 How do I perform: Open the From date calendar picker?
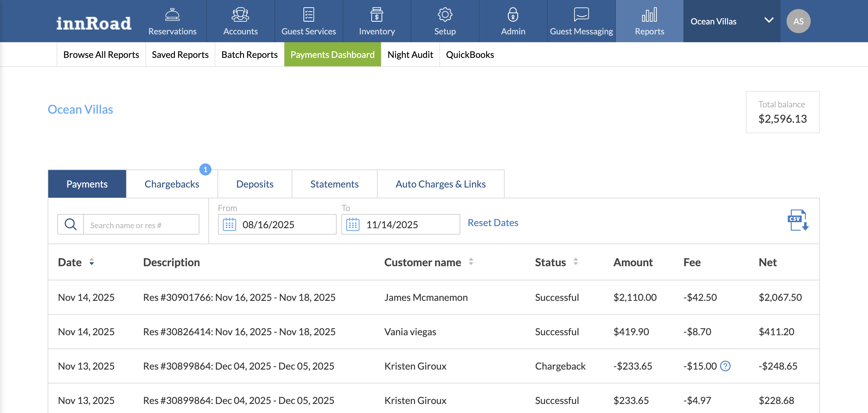coord(230,224)
